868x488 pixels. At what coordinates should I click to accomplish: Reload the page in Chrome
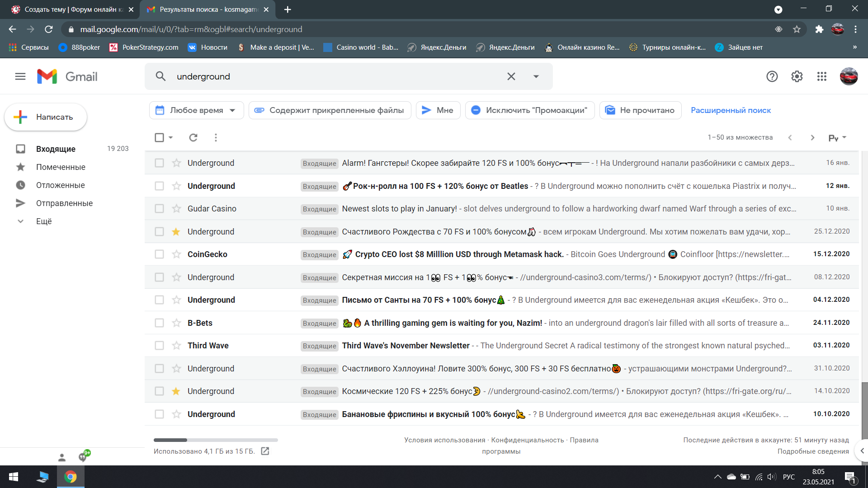pos(49,29)
